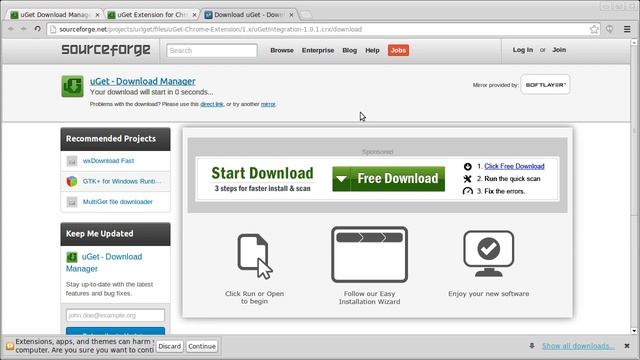Click the wxDownload Fast project icon
The width and height of the screenshot is (640, 360).
(72, 161)
